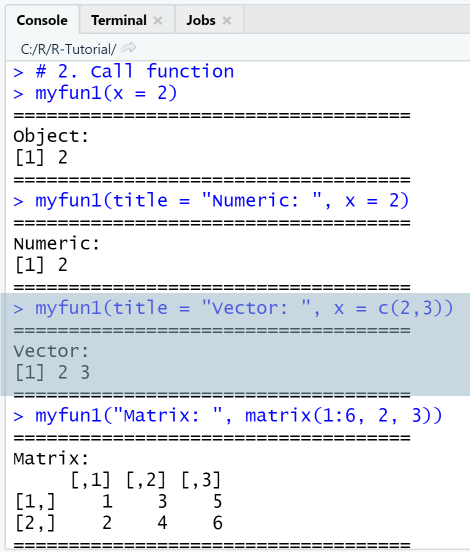Click the matrix column header '[,1]'

(90, 480)
